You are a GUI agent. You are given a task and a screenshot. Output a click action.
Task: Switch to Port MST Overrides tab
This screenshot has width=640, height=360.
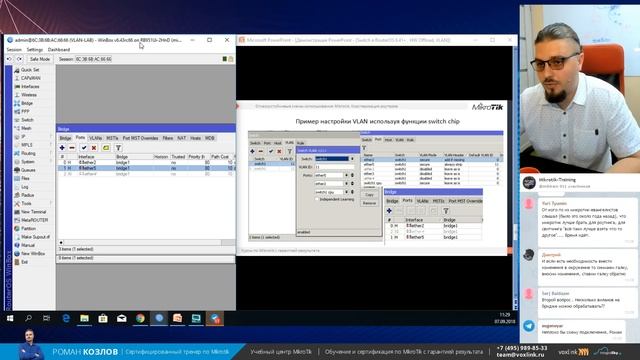pos(140,138)
